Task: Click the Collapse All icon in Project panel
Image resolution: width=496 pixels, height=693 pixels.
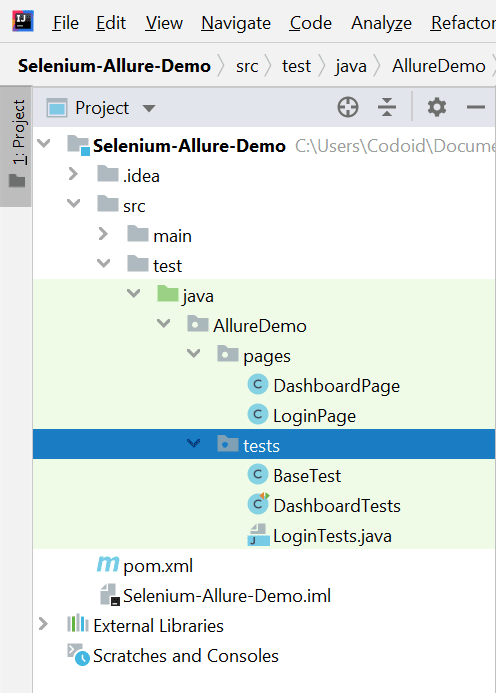Action: 387,107
